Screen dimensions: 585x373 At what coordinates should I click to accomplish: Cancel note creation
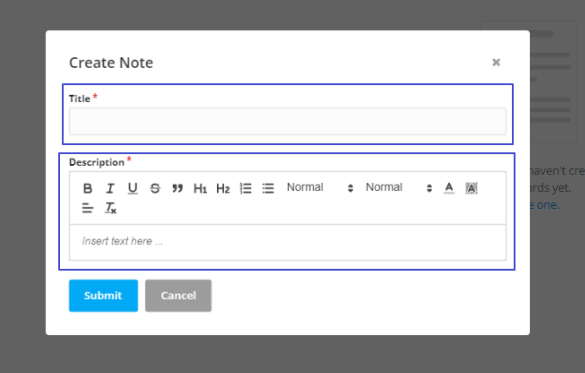point(178,295)
